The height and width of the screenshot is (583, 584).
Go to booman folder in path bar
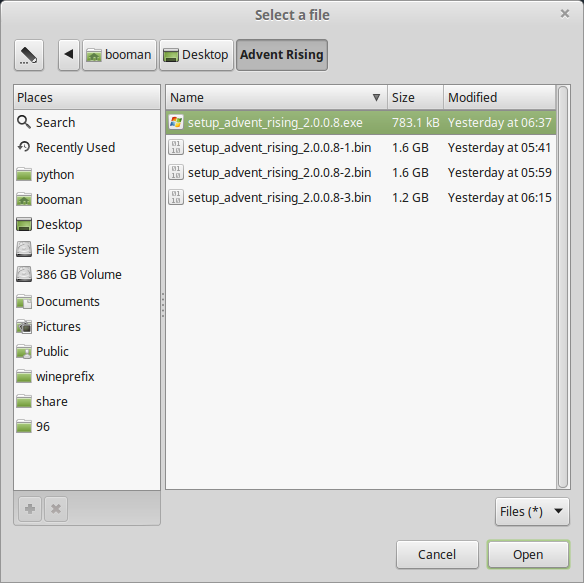click(x=119, y=55)
